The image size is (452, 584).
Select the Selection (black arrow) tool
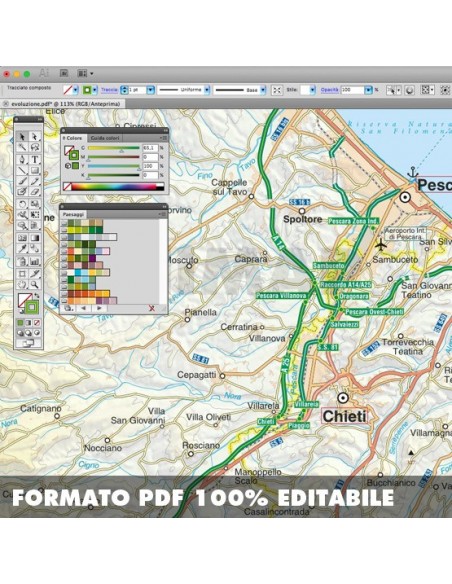[22, 137]
